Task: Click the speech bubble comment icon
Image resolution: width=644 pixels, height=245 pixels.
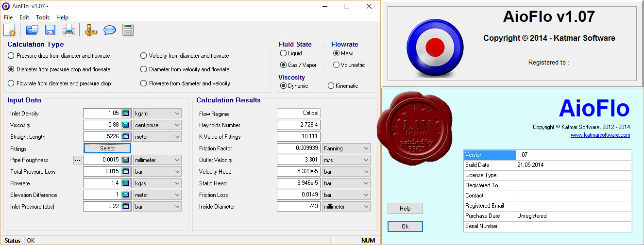Action: point(110,30)
